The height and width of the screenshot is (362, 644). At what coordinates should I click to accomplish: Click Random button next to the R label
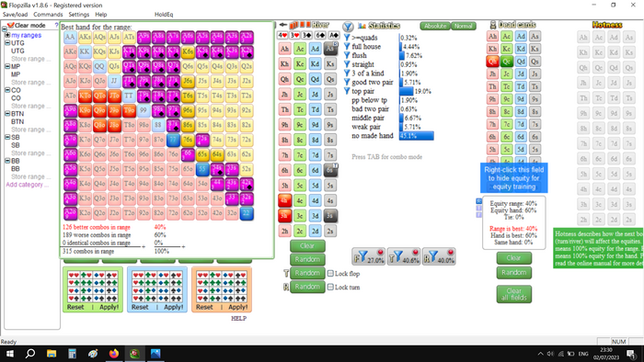point(307,287)
